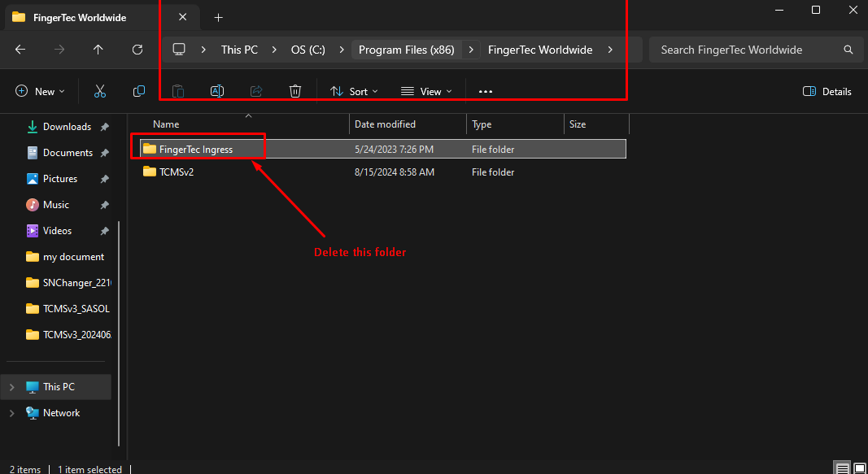The height and width of the screenshot is (474, 868).
Task: Switch to large thumbnails view icon
Action: (858, 468)
